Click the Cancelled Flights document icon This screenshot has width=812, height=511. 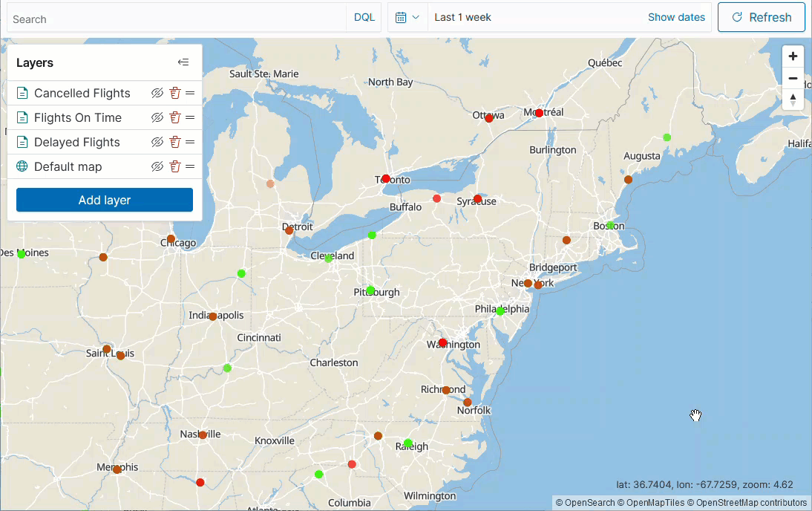22,94
